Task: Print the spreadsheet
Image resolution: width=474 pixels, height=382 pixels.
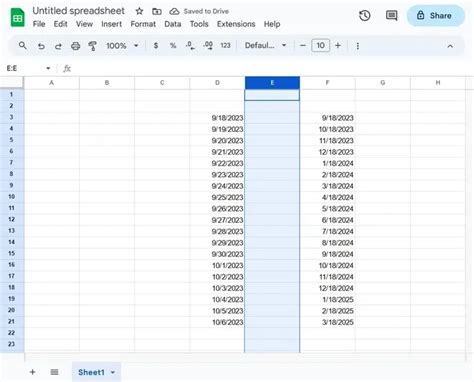Action: [x=76, y=46]
